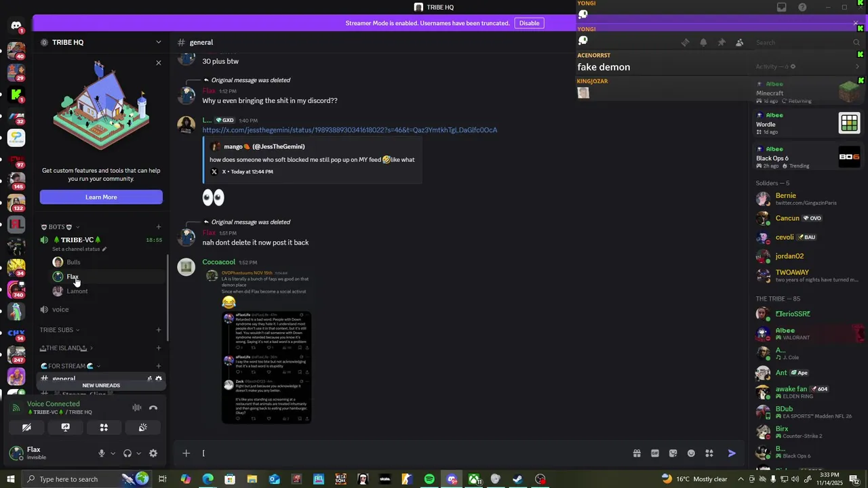Add channel to TRIBE SUBS category

[x=159, y=330]
